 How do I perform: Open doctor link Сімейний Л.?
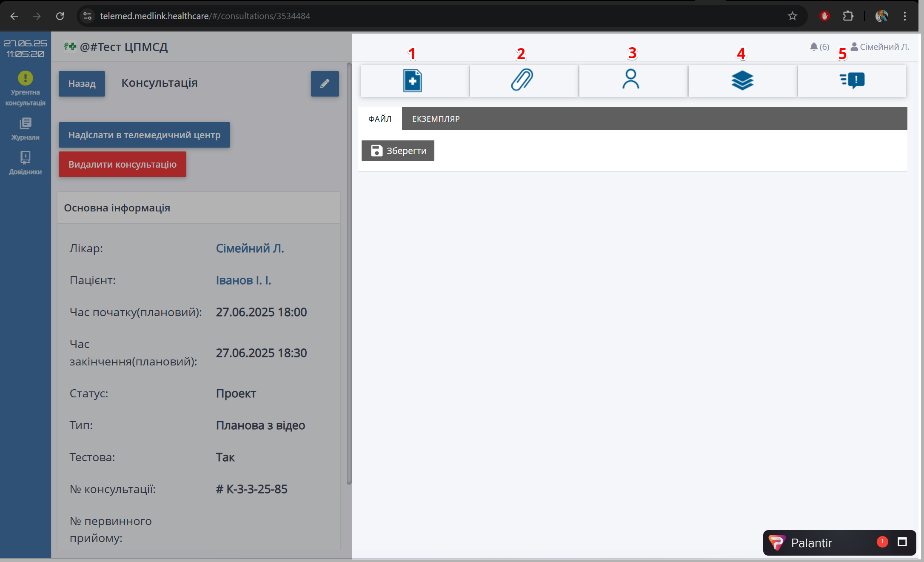pos(250,248)
